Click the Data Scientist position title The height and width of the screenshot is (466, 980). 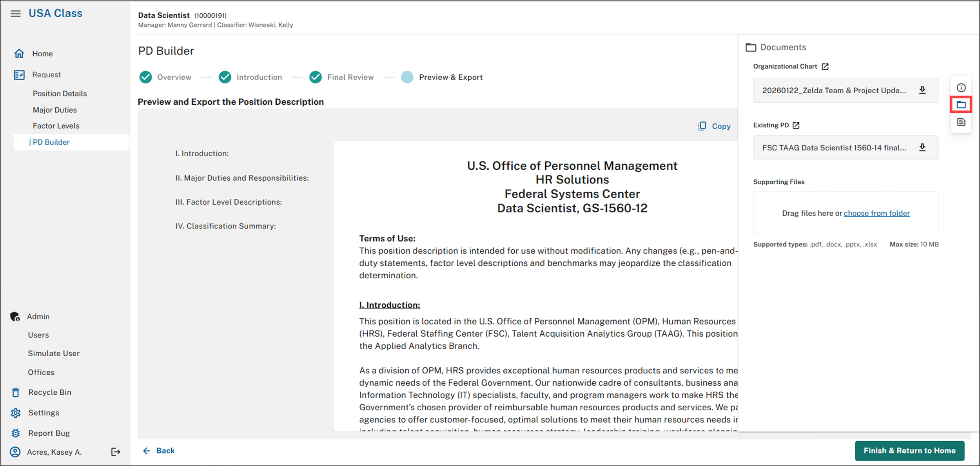(164, 15)
